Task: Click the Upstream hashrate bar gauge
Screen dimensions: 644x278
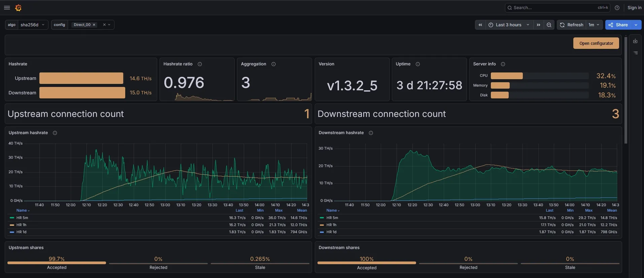Action: tap(81, 78)
